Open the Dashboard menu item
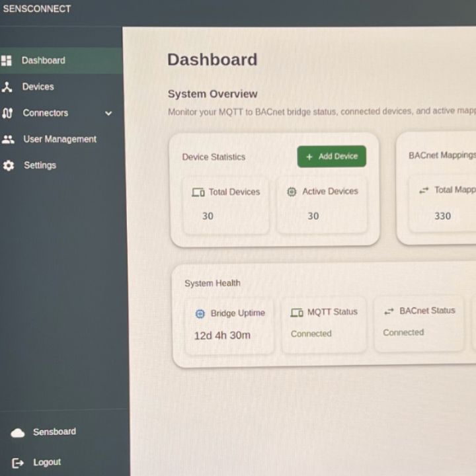The image size is (476, 476). pos(61,60)
